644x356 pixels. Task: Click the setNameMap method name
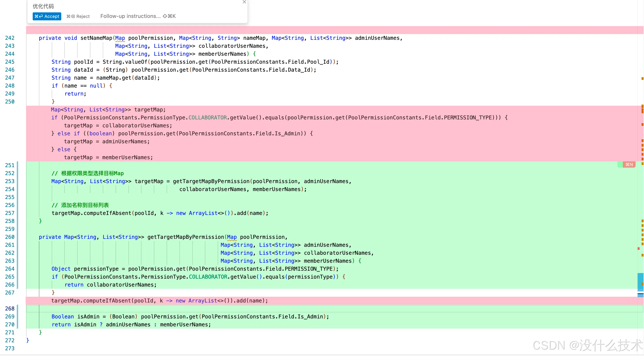[x=96, y=38]
